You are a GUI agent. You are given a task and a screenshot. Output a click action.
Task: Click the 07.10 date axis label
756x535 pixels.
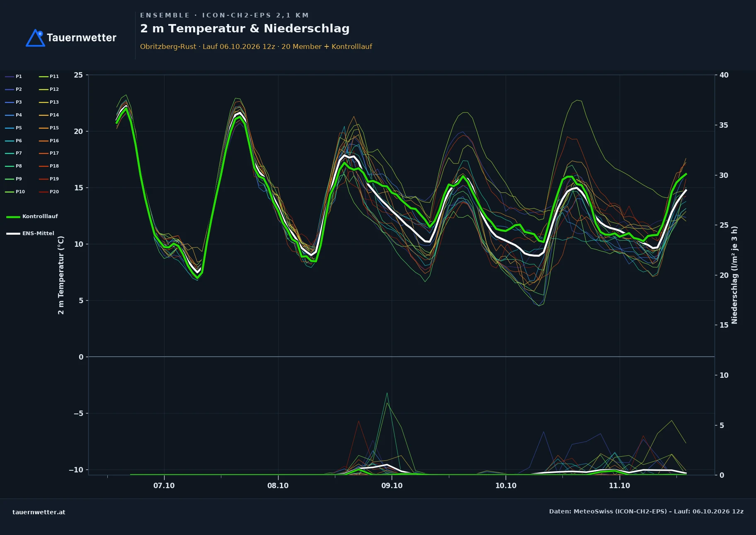click(x=164, y=486)
